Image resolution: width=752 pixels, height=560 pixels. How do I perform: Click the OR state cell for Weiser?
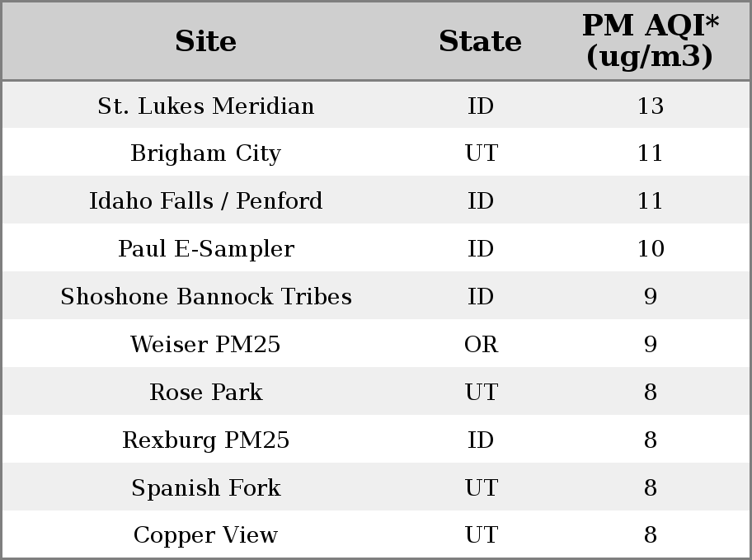481,345
